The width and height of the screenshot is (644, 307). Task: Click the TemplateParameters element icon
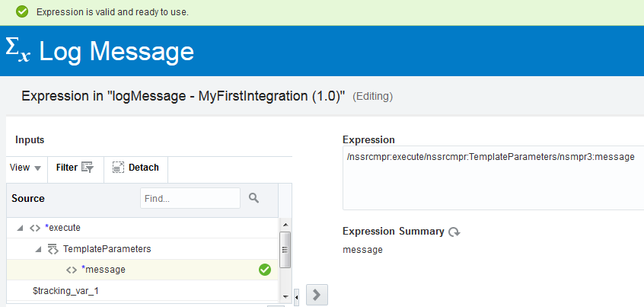point(53,249)
